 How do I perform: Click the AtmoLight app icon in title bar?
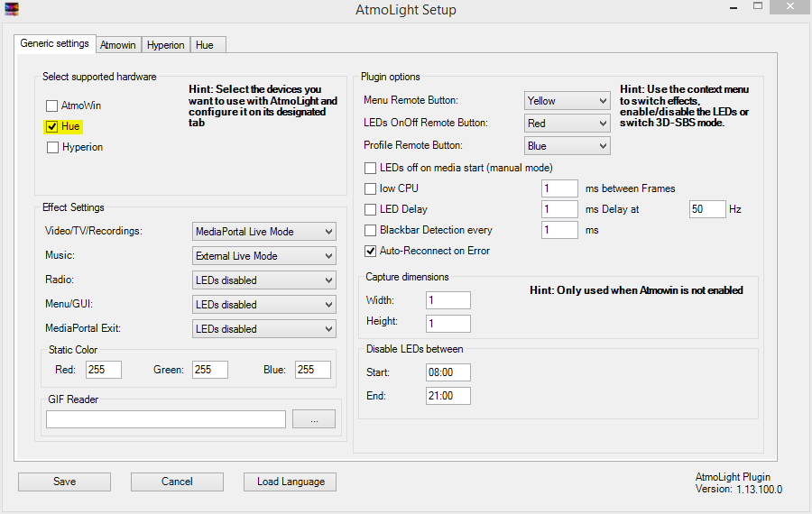[12, 9]
